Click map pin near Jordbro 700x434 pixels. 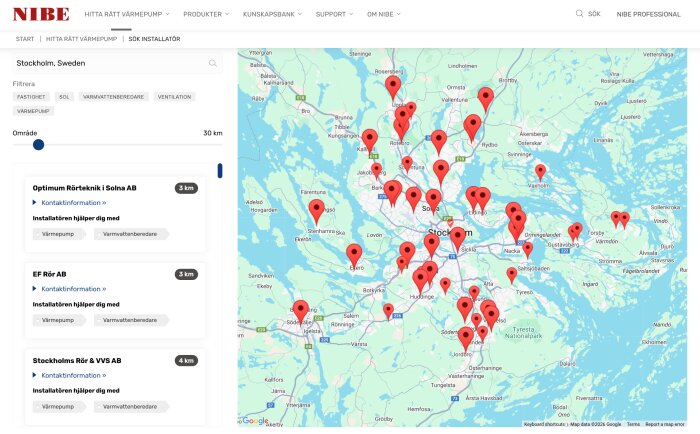466,338
